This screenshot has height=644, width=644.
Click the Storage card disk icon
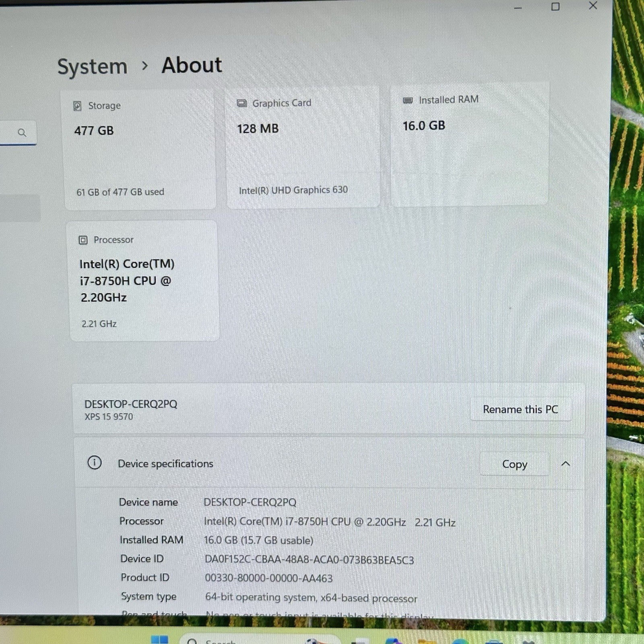[77, 106]
